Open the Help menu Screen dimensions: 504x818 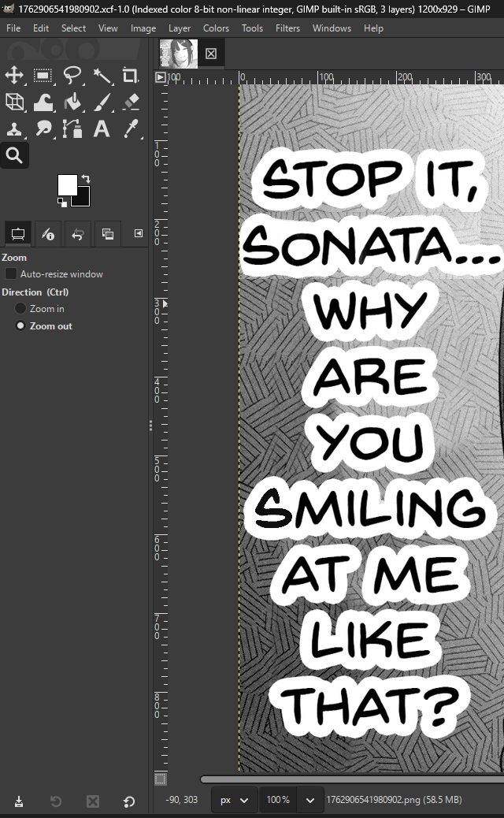[374, 28]
